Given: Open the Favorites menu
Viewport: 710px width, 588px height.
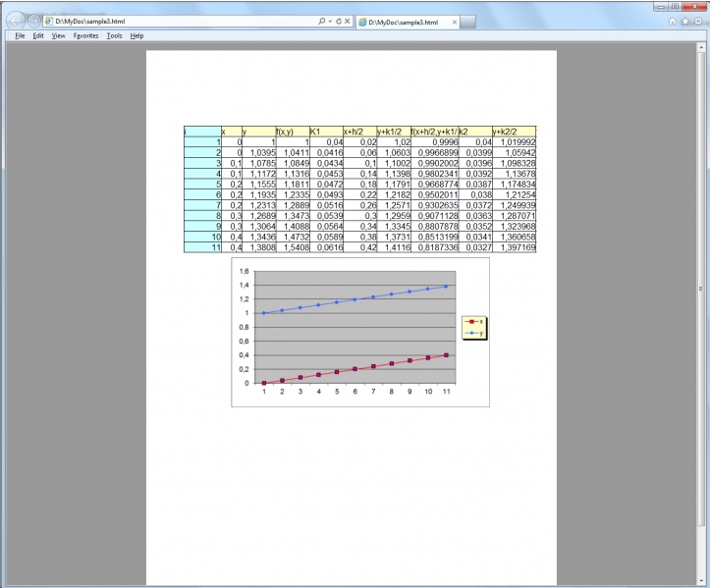Looking at the screenshot, I should (85, 35).
